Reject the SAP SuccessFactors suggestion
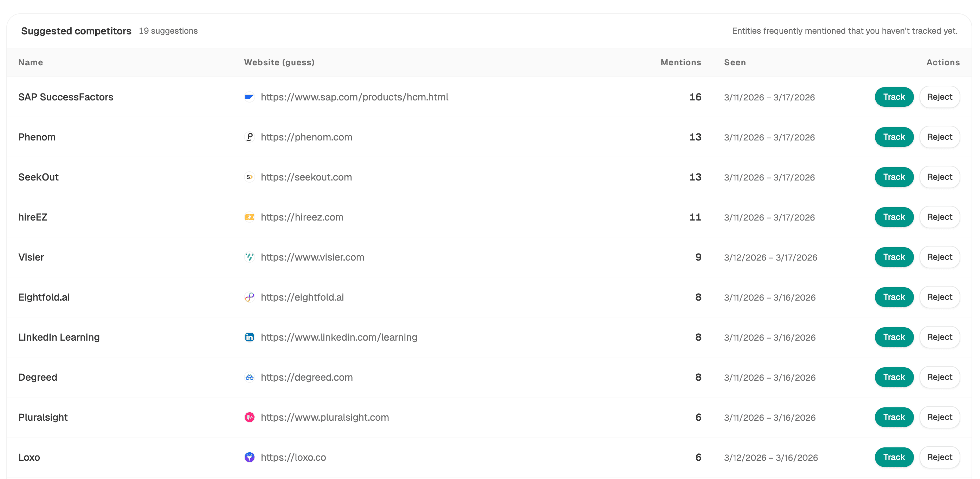 tap(940, 97)
